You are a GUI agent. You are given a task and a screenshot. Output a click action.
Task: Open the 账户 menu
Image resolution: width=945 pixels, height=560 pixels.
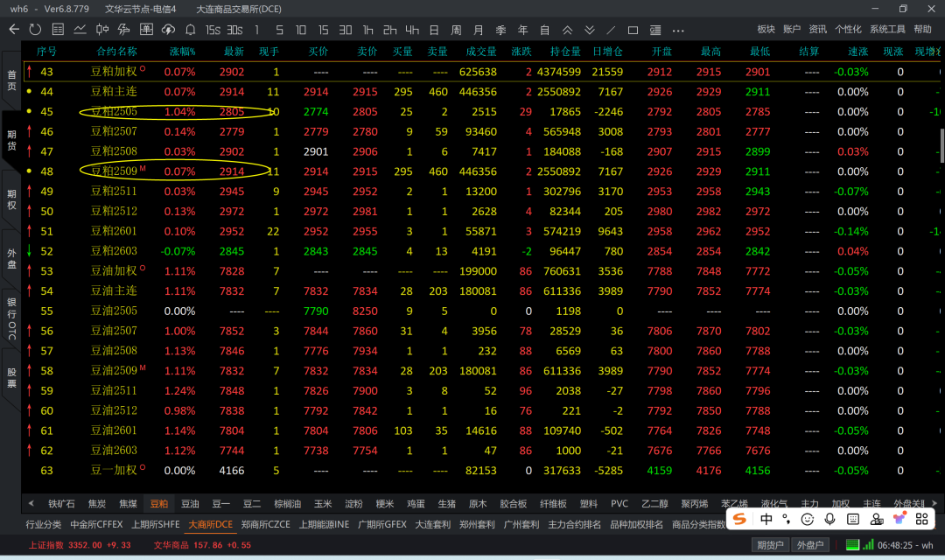tap(791, 29)
